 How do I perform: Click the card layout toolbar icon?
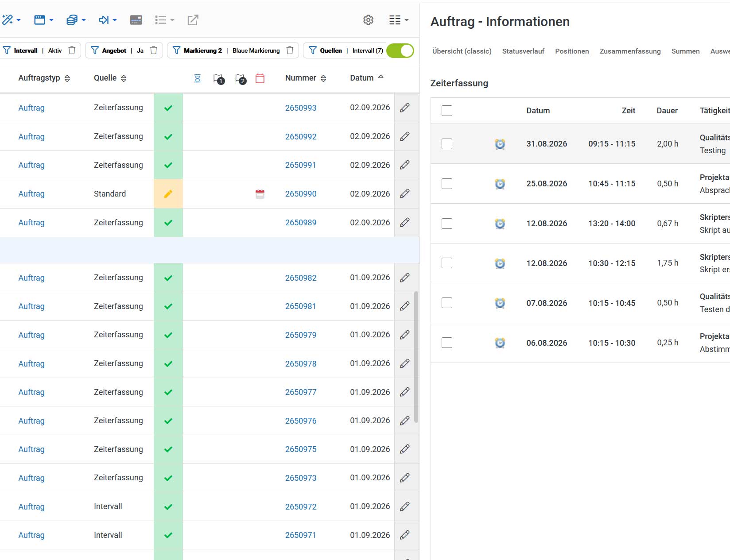[136, 20]
